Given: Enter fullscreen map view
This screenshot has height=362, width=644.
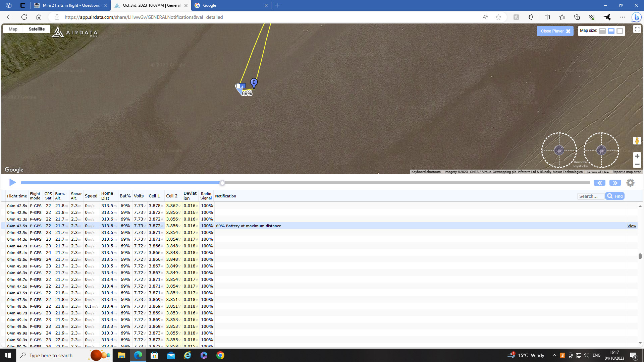Looking at the screenshot, I should (637, 29).
